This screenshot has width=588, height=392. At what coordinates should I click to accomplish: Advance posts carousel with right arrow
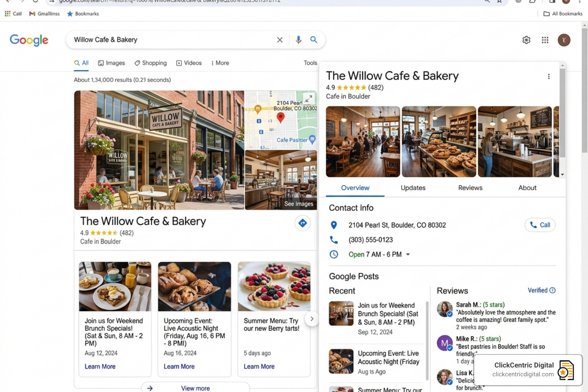pyautogui.click(x=312, y=318)
